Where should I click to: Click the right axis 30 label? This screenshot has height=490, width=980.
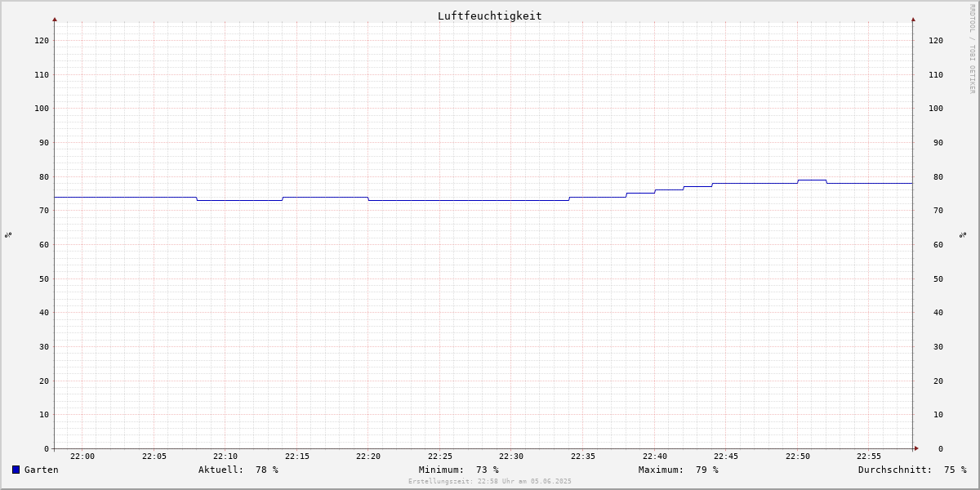click(x=938, y=346)
